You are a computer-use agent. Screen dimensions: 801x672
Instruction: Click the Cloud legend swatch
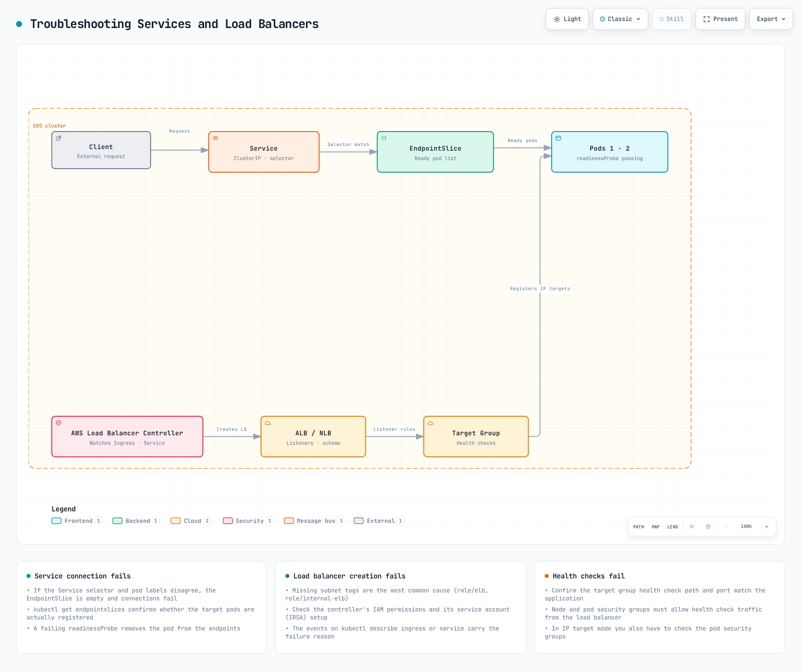click(176, 521)
